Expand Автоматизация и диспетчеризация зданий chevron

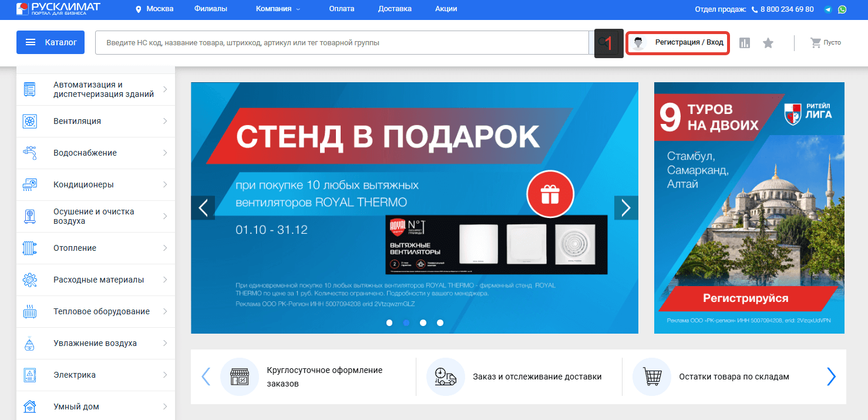(165, 89)
